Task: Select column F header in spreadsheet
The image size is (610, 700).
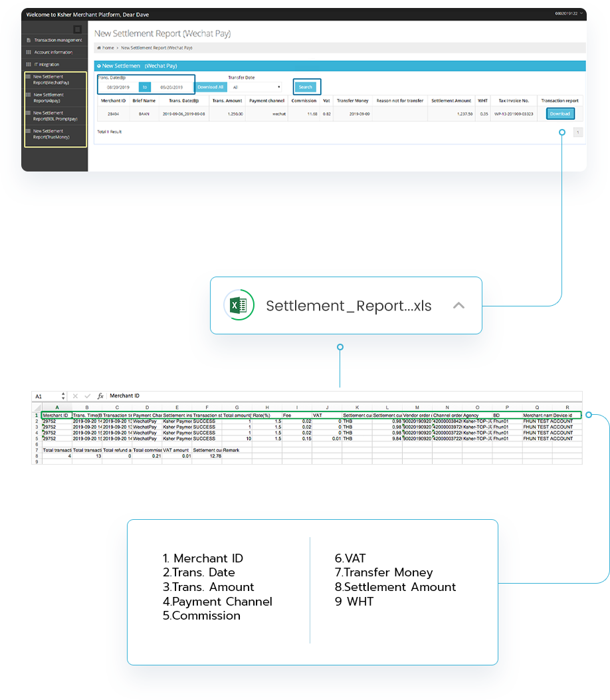Action: coord(207,408)
